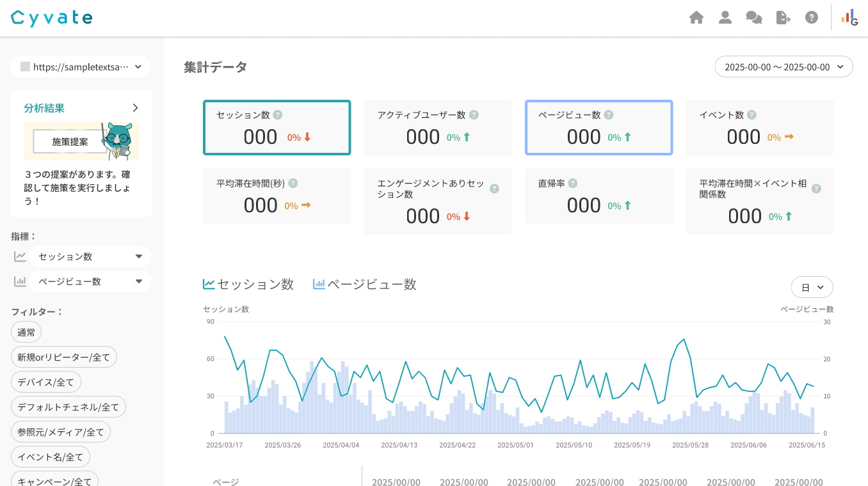
Task: Go to home via house icon
Action: [696, 18]
